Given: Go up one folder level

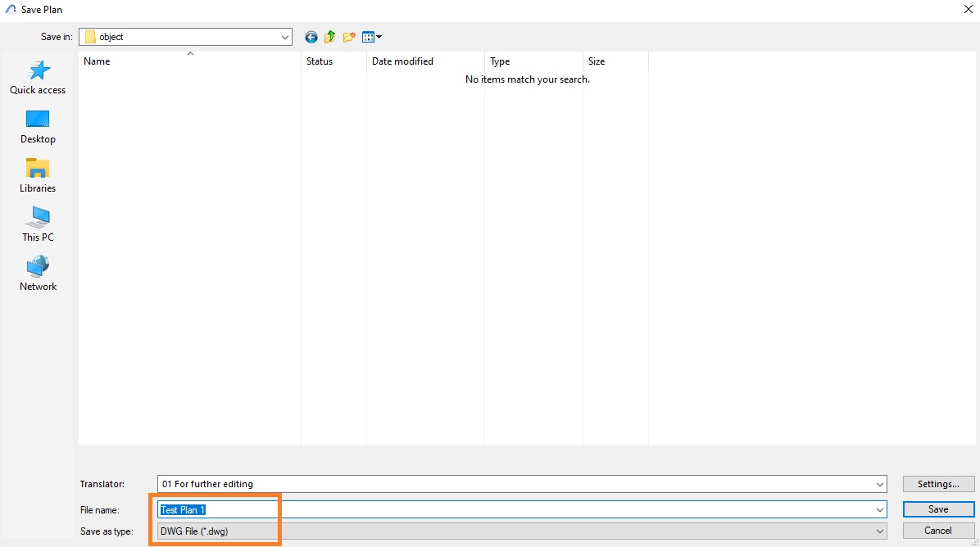Looking at the screenshot, I should tap(329, 38).
